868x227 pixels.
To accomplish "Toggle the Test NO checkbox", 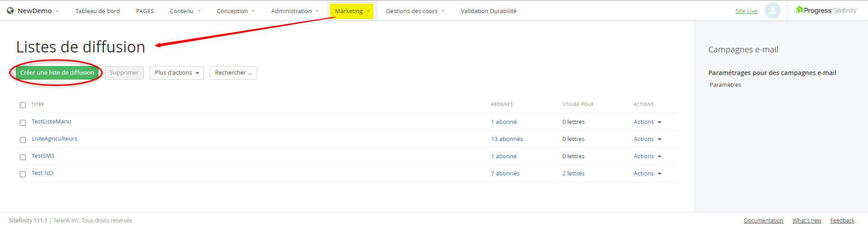I will 23,174.
